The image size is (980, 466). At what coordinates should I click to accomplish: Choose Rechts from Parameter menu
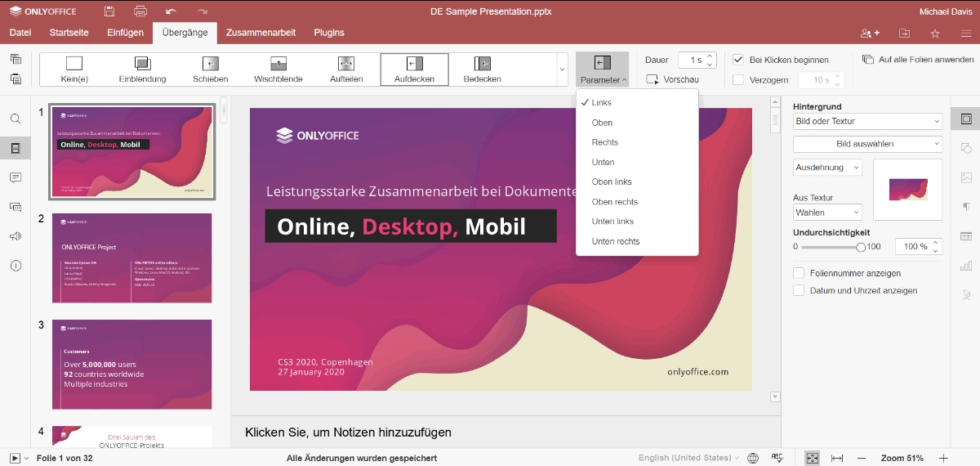click(637, 142)
